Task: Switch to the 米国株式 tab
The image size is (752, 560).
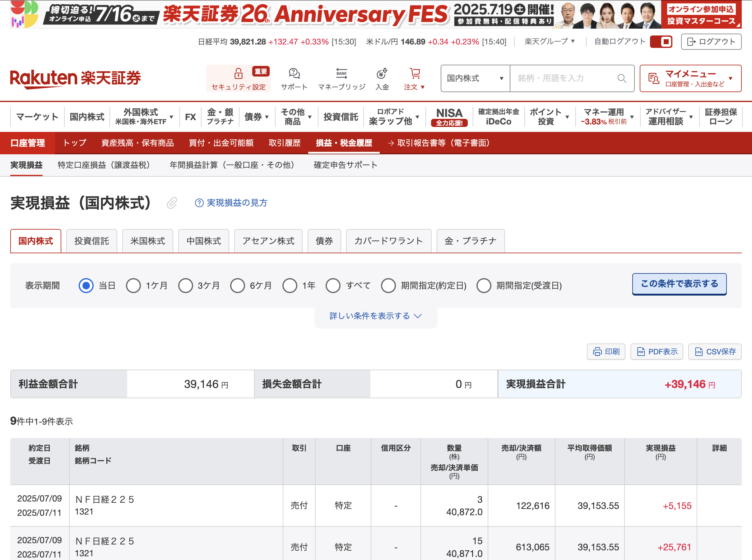Action: (147, 241)
